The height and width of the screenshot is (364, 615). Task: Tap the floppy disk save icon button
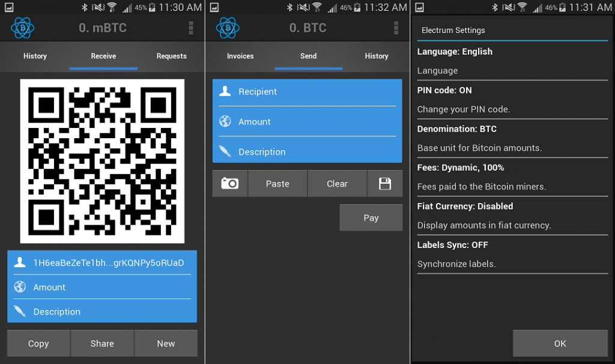pos(385,184)
